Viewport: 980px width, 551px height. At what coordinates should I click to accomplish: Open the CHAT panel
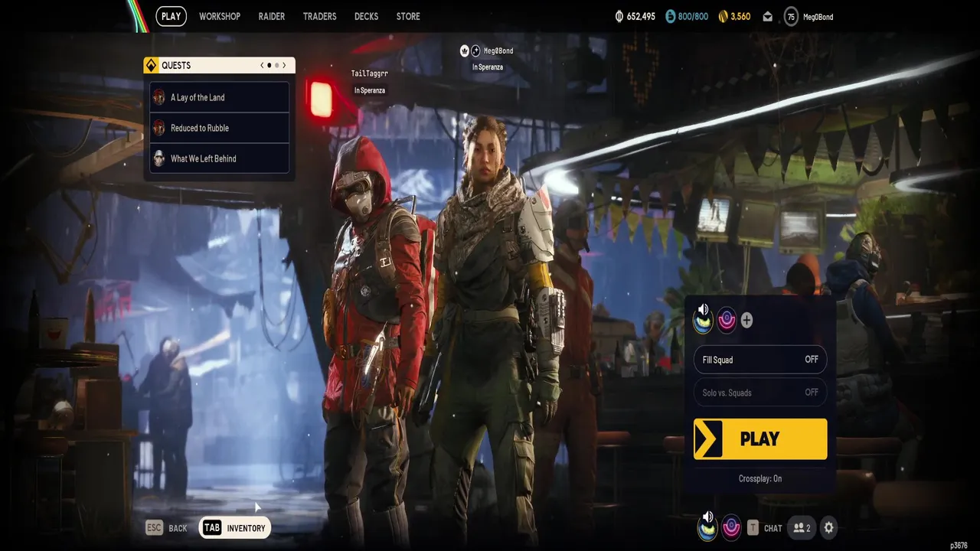click(x=773, y=528)
